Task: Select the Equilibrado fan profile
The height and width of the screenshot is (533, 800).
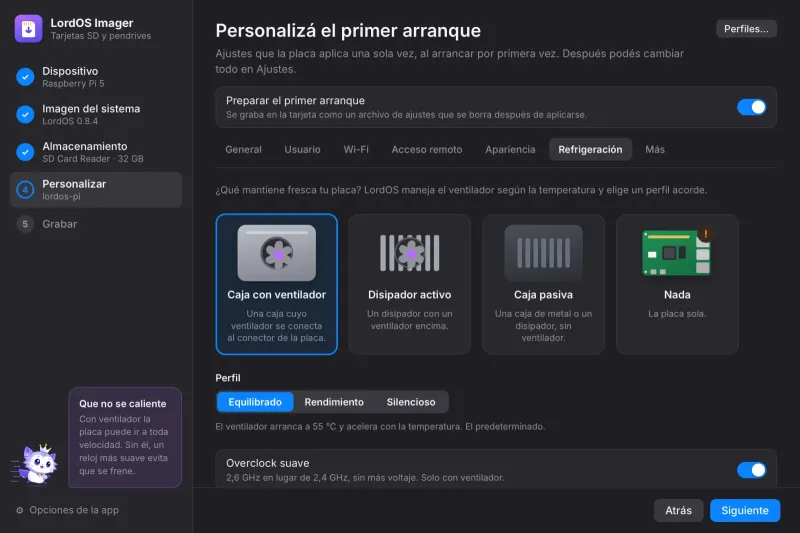Action: tap(255, 402)
